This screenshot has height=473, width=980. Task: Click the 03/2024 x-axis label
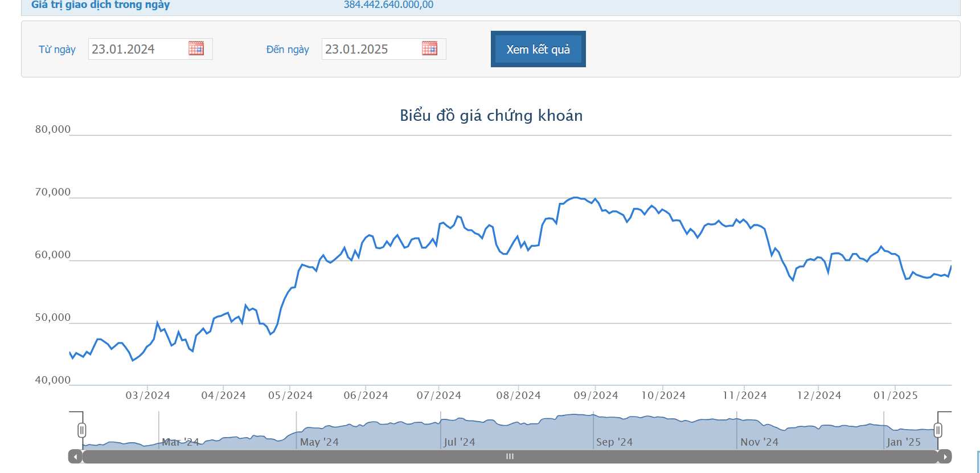(x=147, y=395)
